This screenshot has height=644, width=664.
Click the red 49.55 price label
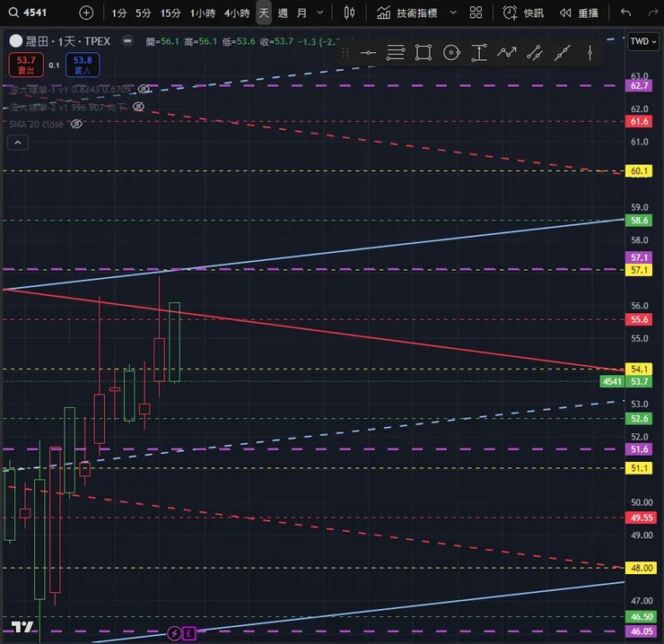(x=642, y=518)
